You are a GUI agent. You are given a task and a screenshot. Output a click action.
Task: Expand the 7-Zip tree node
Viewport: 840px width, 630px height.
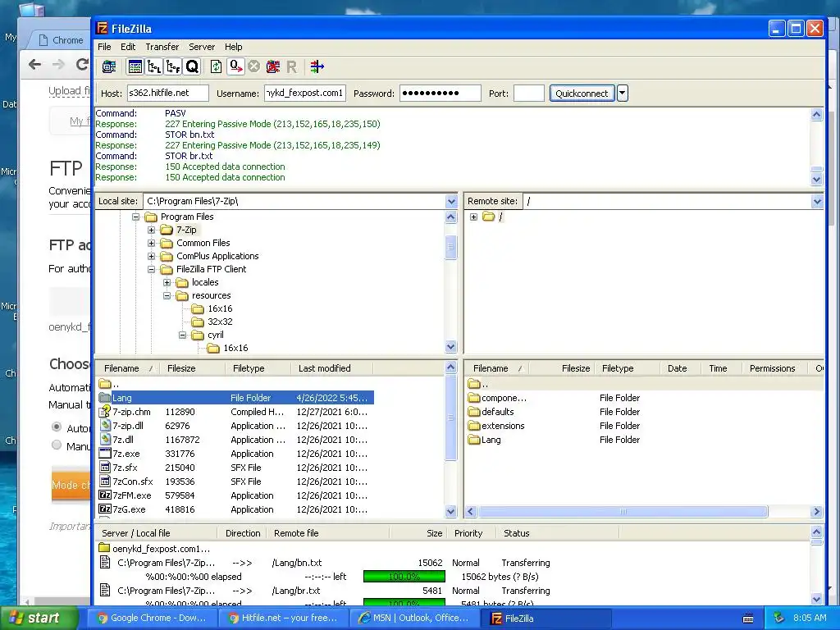pos(151,230)
